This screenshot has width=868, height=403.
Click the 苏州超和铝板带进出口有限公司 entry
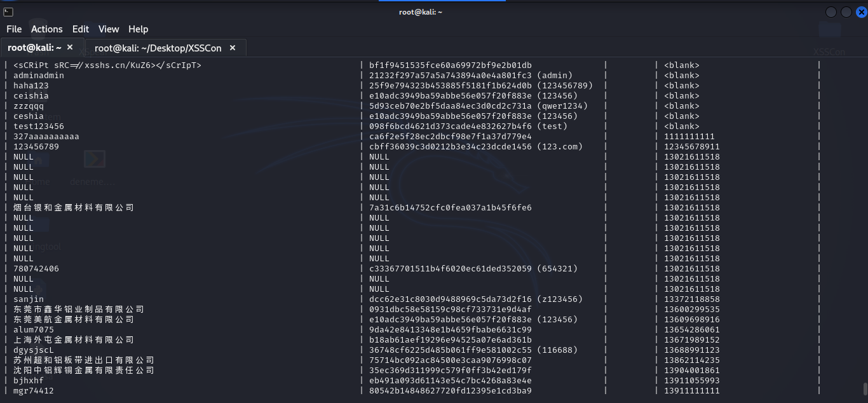(84, 360)
